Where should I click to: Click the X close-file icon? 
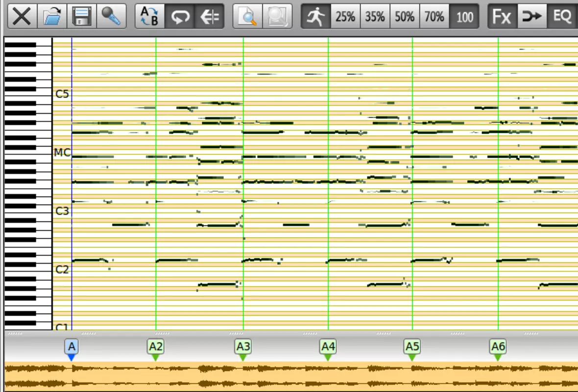pyautogui.click(x=22, y=16)
